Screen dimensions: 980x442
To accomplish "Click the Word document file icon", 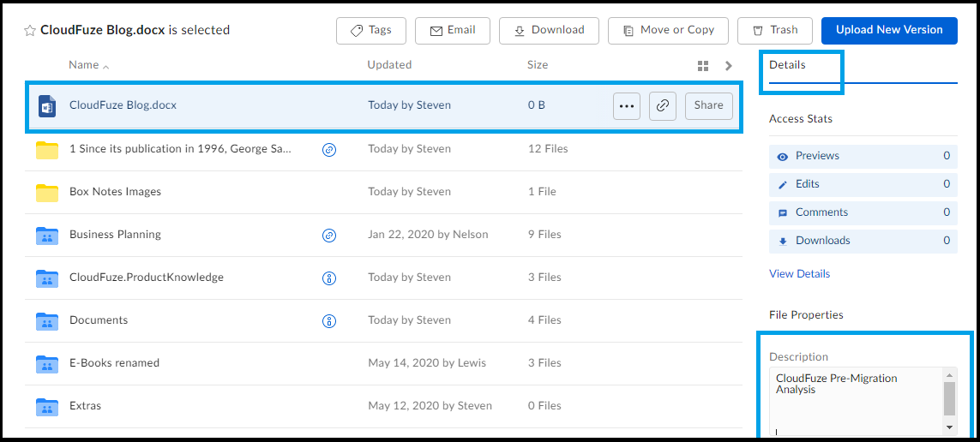I will [47, 105].
